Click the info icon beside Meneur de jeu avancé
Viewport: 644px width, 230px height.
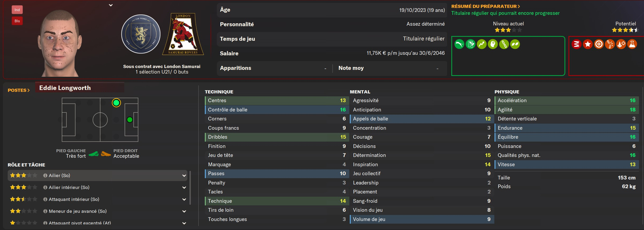45,211
